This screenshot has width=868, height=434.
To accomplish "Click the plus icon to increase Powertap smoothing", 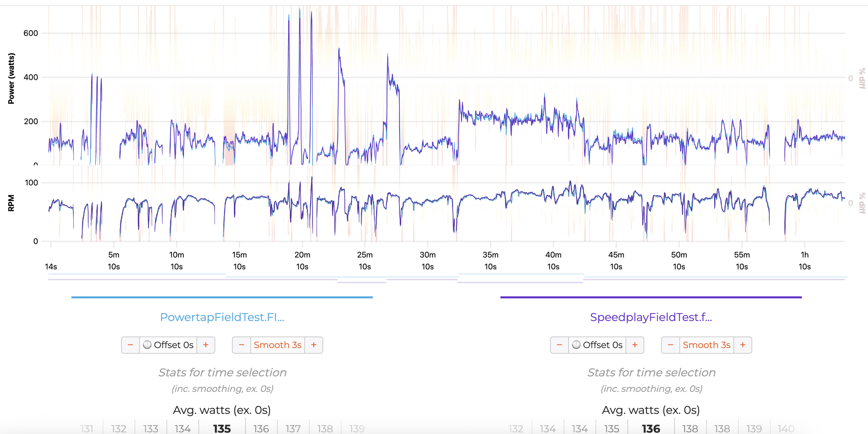I will 313,345.
